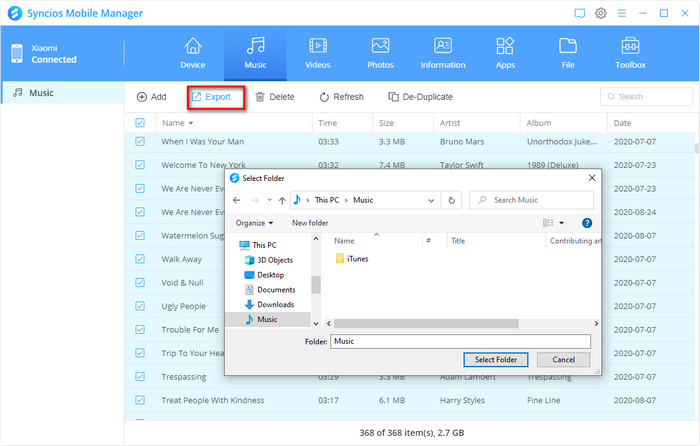Click the Delete trash button
The height and width of the screenshot is (446, 700).
coord(275,97)
